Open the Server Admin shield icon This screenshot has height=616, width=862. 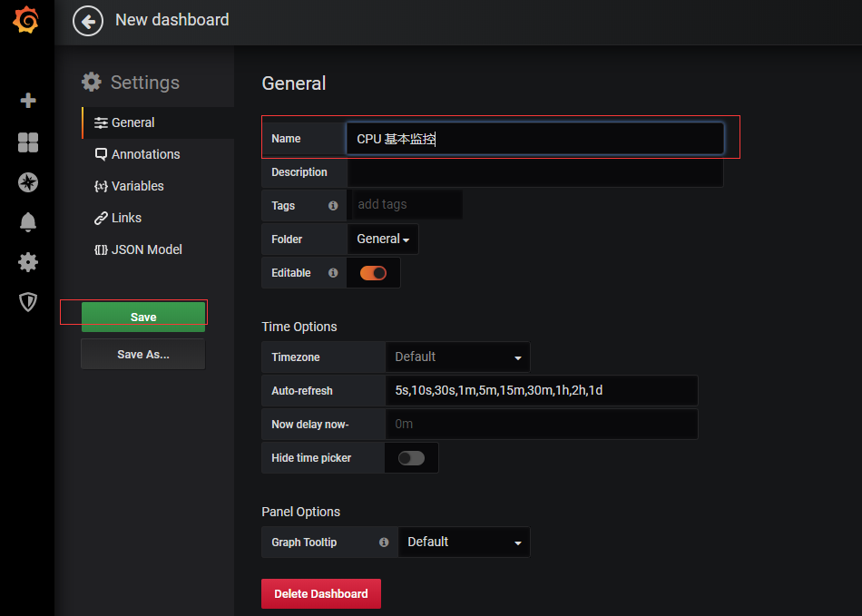coord(28,302)
